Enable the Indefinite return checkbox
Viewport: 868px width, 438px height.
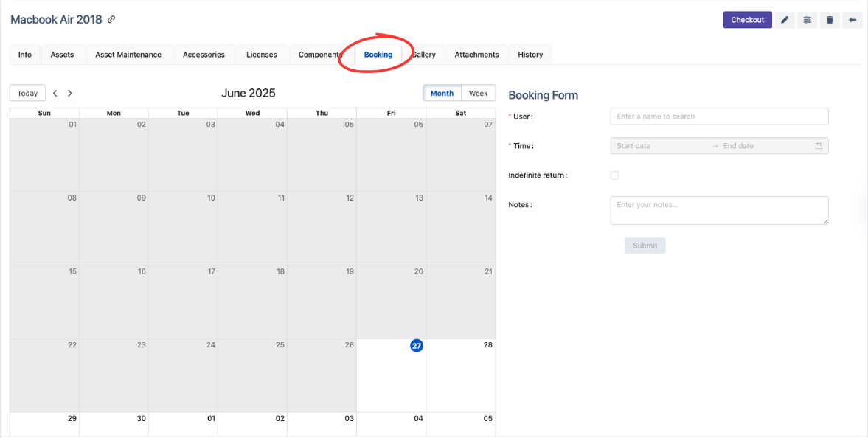click(614, 175)
